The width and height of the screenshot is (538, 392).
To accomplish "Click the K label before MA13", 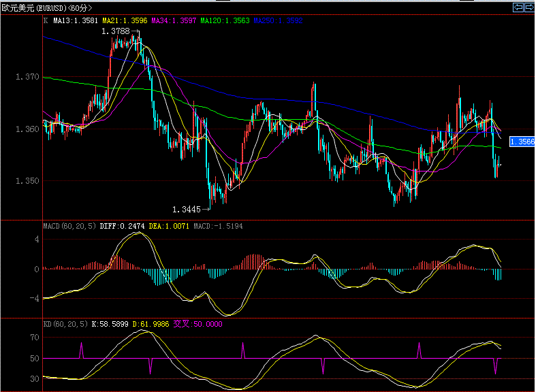I will [x=46, y=20].
